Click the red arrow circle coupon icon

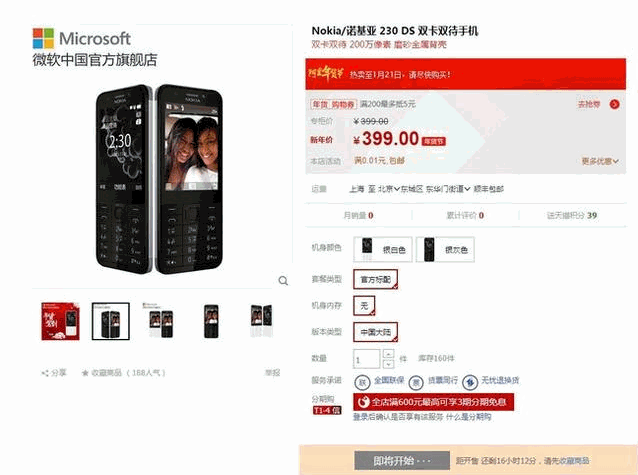point(614,104)
